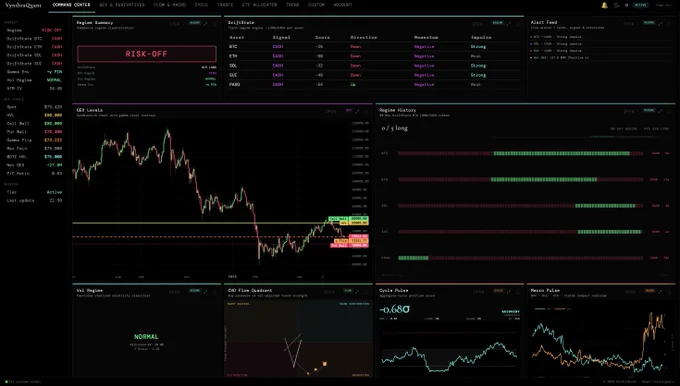680x386 pixels.
Task: Go to the Cycle tab
Action: tap(201, 5)
